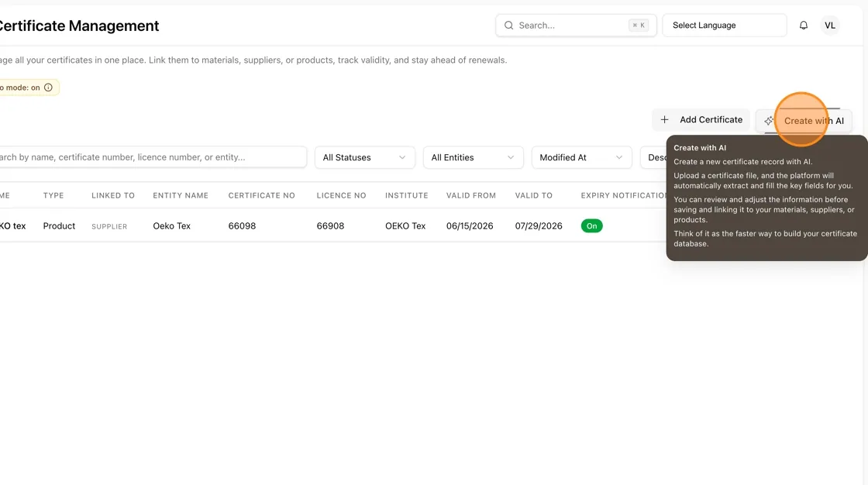868x485 pixels.
Task: Sort by the VALID TO column header
Action: click(x=534, y=195)
